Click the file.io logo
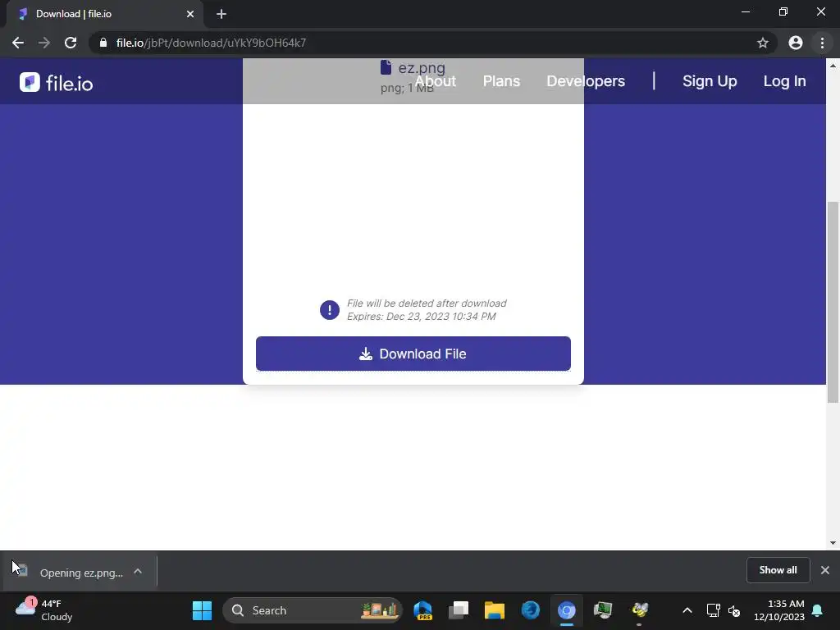This screenshot has height=630, width=840. click(x=57, y=83)
